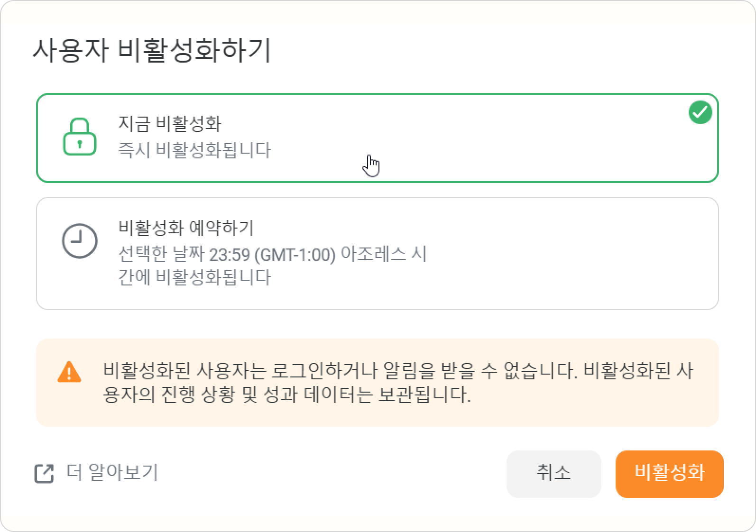The width and height of the screenshot is (756, 532).
Task: Click the green padlock icon
Action: [80, 137]
